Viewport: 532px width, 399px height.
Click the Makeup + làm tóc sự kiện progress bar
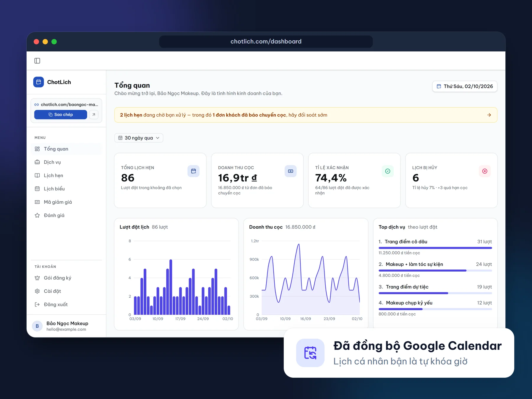click(435, 270)
